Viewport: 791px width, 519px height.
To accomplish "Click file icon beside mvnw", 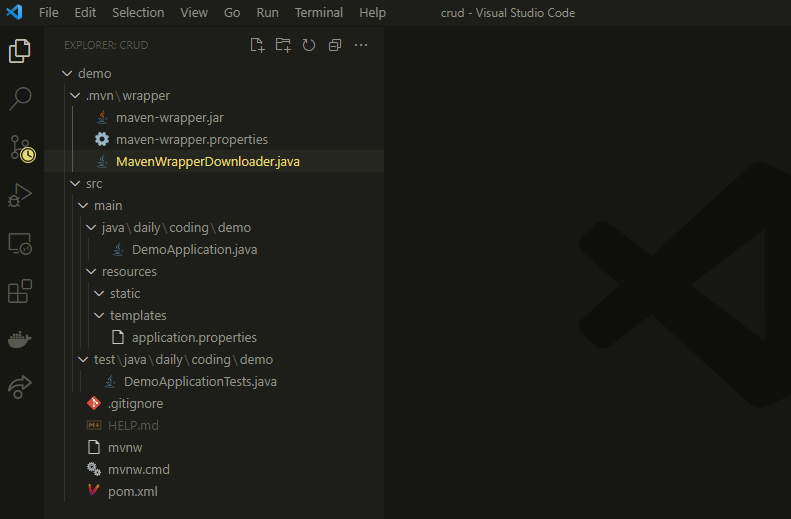I will [x=94, y=447].
